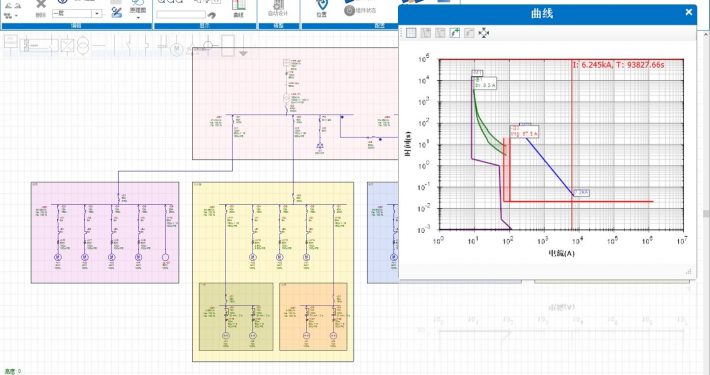Click the curved arrow next to the search field

pos(212,15)
